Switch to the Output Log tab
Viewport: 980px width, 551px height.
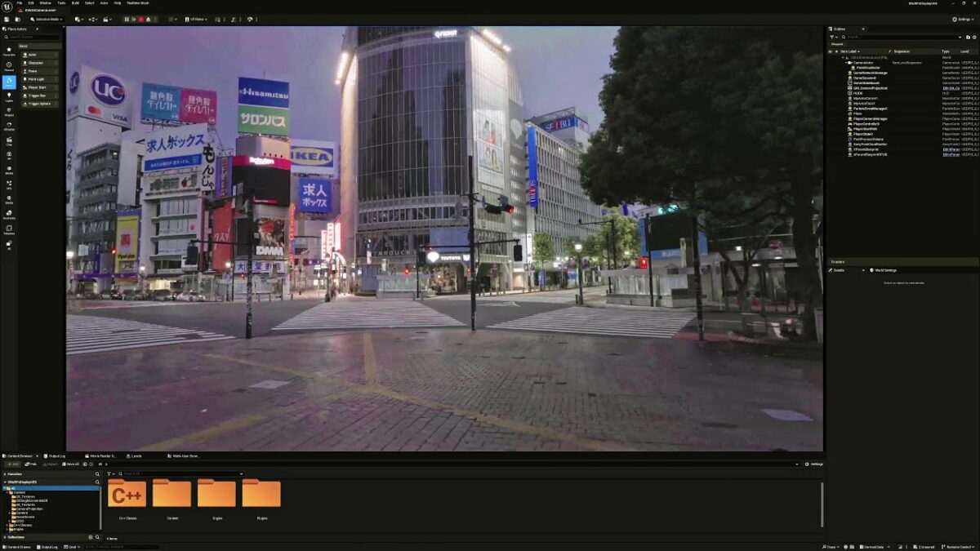[54, 455]
